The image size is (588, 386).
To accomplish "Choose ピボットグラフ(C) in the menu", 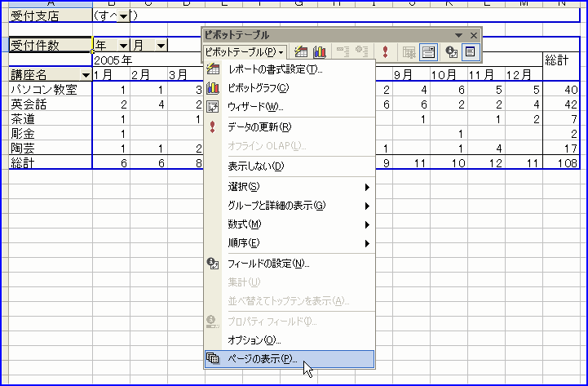I will pos(290,88).
